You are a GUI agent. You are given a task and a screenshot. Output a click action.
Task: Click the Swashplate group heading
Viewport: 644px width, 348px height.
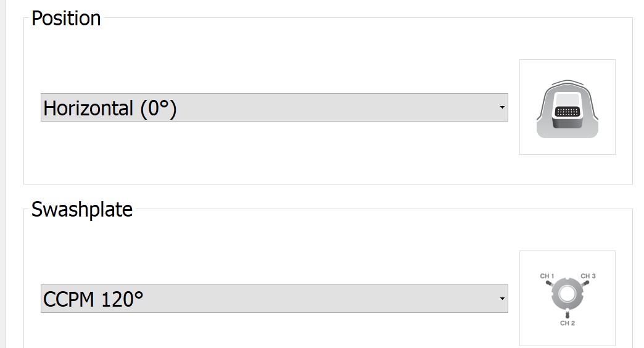[81, 210]
